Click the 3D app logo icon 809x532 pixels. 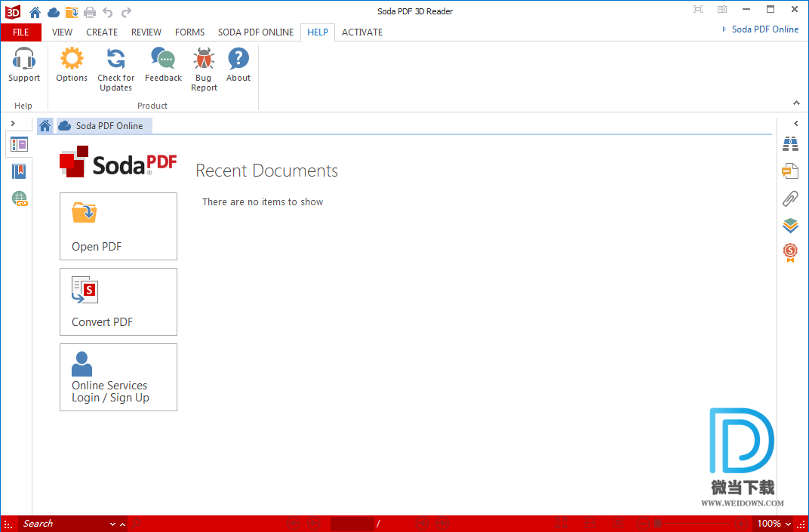(x=13, y=11)
